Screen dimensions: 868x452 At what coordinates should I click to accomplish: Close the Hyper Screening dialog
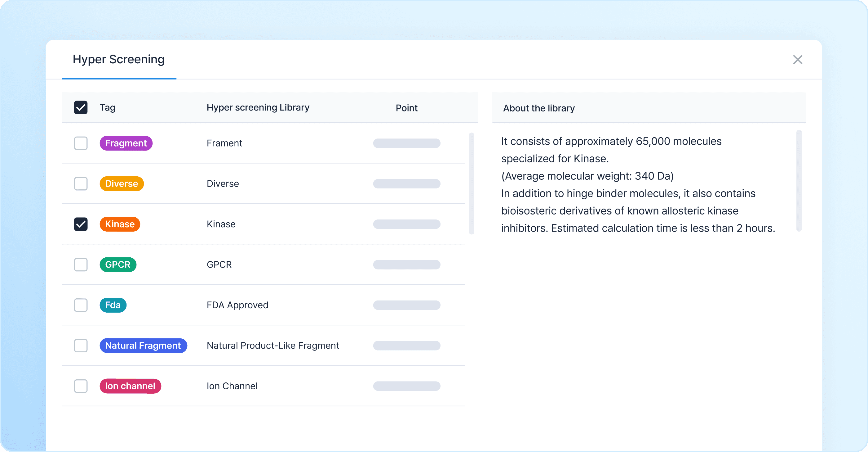[x=797, y=60]
